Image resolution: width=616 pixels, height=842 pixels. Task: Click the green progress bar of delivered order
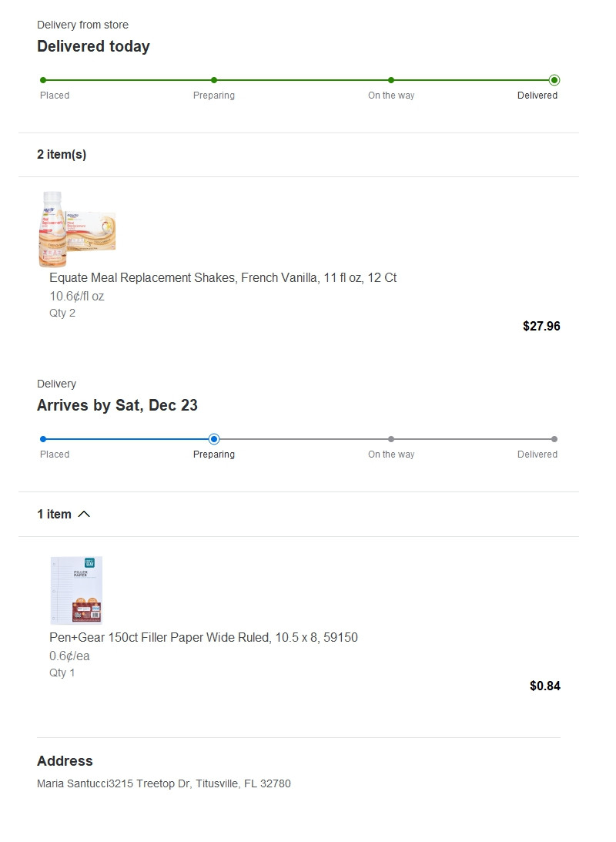(300, 80)
